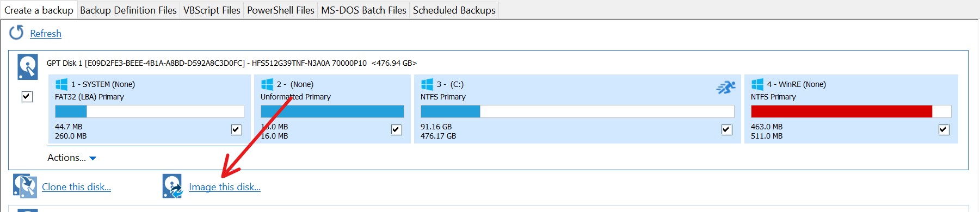Switch to the Scheduled Backups tab
Image resolution: width=980 pixels, height=212 pixels.
[454, 10]
